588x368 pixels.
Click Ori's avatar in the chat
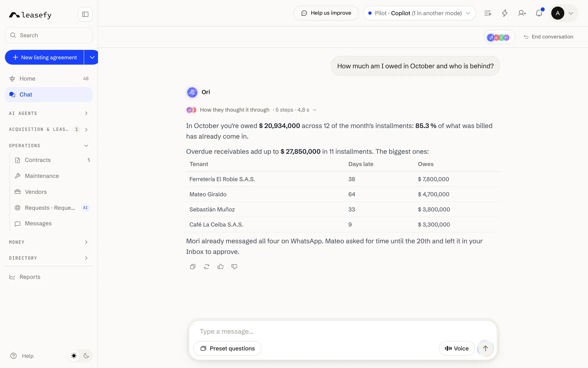(x=192, y=92)
